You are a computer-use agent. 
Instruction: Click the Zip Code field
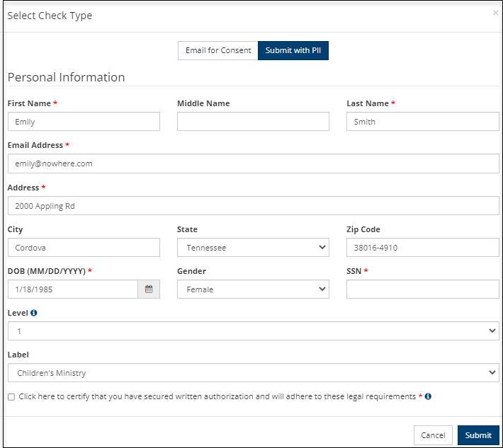[x=423, y=248]
